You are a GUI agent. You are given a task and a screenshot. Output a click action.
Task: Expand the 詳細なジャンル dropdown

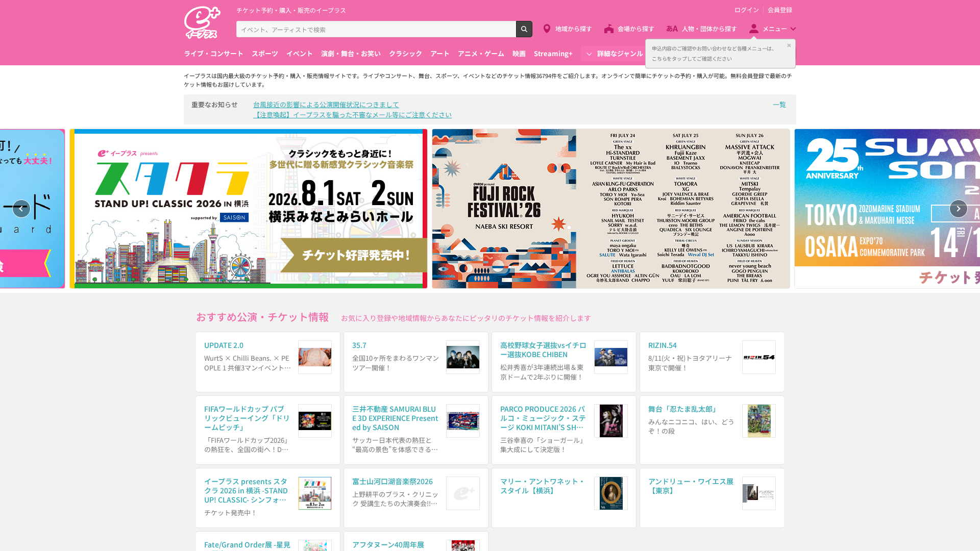click(x=614, y=54)
